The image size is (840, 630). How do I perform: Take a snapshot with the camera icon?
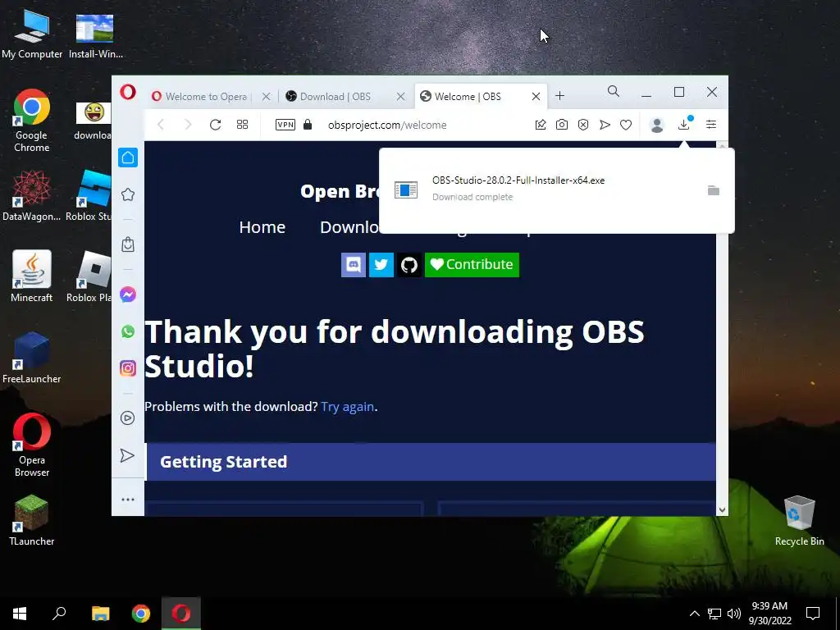(561, 125)
